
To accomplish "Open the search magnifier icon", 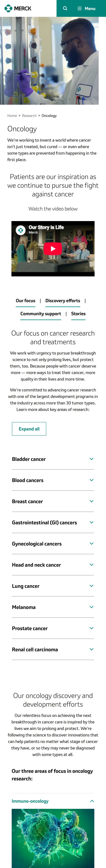I will (x=65, y=8).
